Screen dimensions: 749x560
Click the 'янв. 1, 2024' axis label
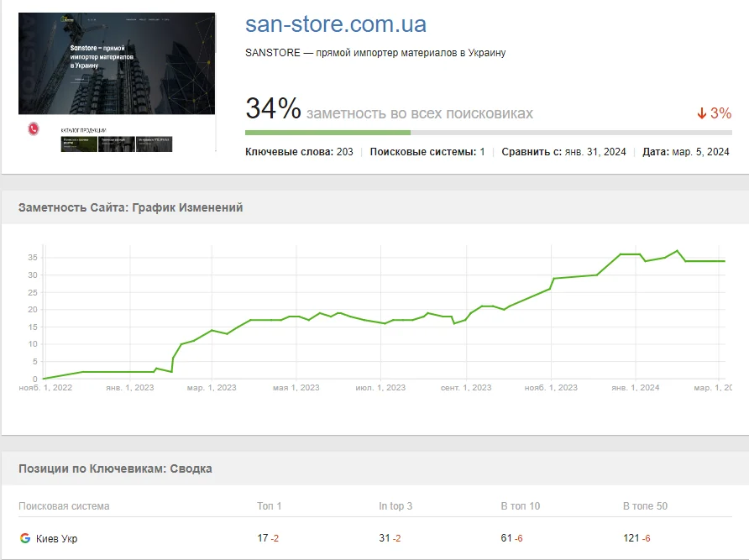(636, 388)
